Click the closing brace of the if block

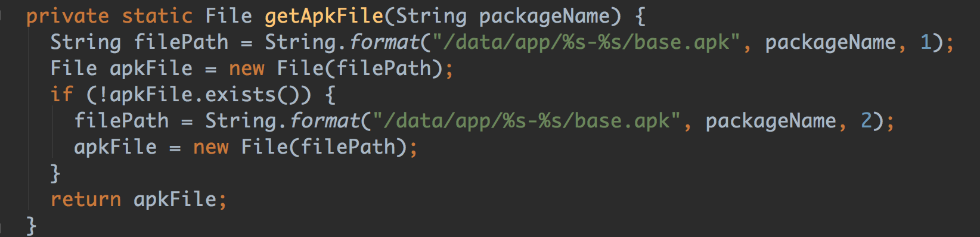click(56, 174)
